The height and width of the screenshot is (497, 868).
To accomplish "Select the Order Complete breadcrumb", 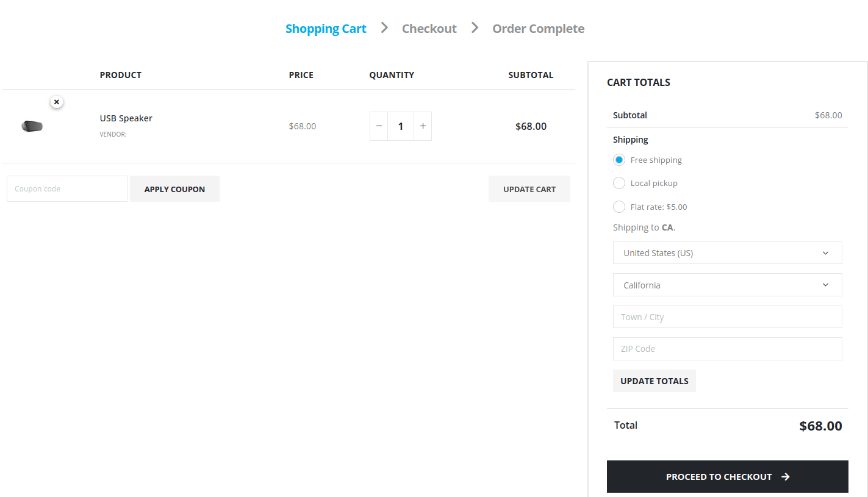I will coord(537,28).
